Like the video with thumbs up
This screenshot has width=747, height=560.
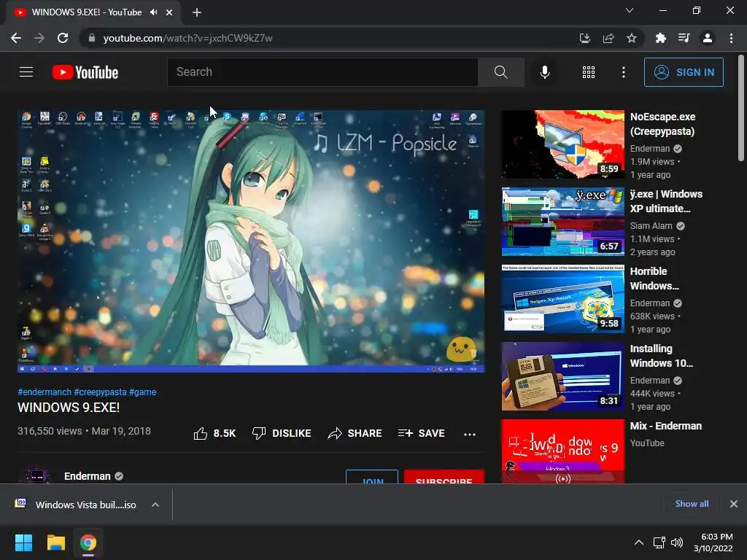tap(214, 433)
